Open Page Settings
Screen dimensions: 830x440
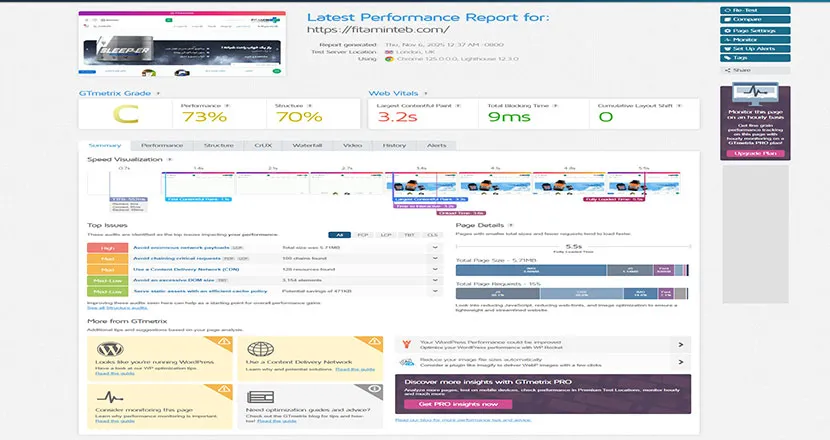pyautogui.click(x=756, y=31)
